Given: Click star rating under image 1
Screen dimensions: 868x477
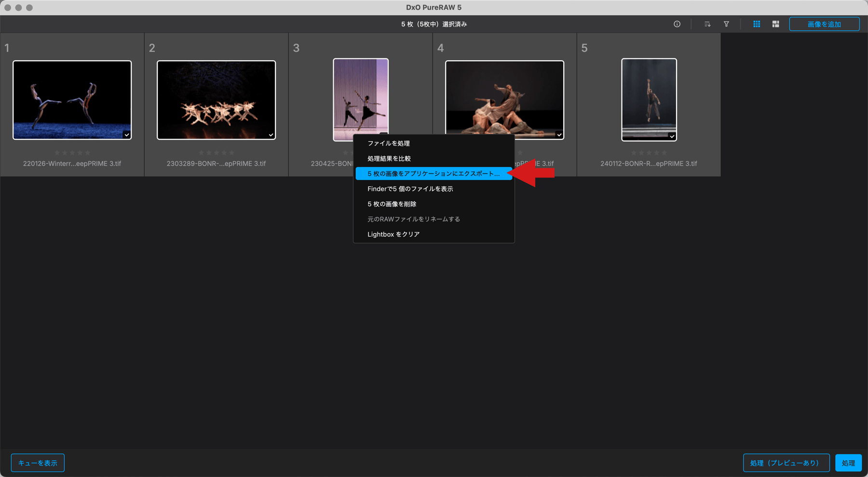Looking at the screenshot, I should (x=72, y=153).
